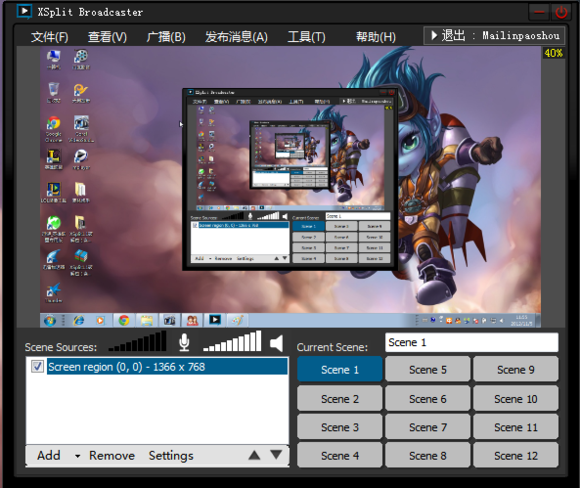
Task: Expand the 退出 Mailinpaoshou account button
Action: (x=494, y=36)
